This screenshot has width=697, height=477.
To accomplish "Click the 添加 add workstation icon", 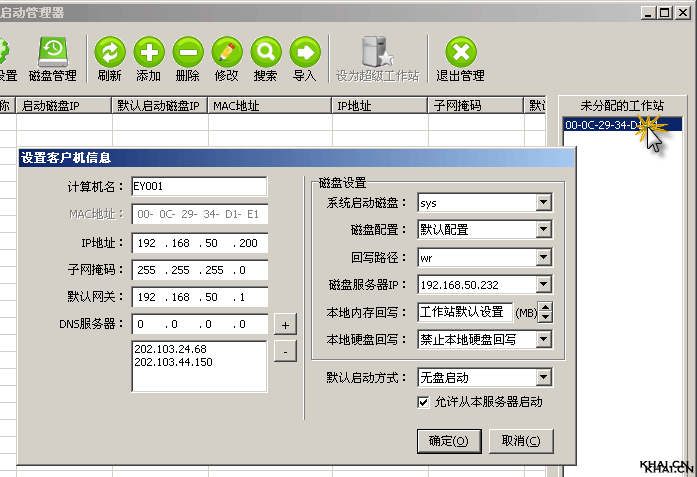I will (x=148, y=52).
